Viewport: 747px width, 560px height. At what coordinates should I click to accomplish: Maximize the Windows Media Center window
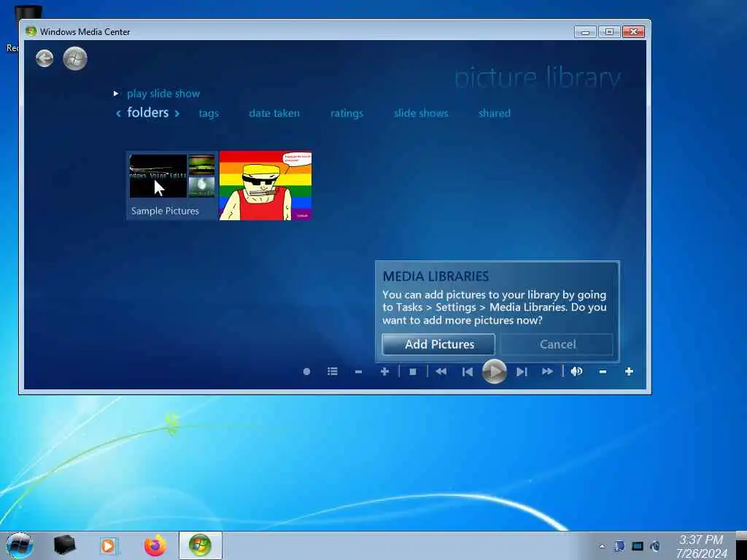point(609,32)
